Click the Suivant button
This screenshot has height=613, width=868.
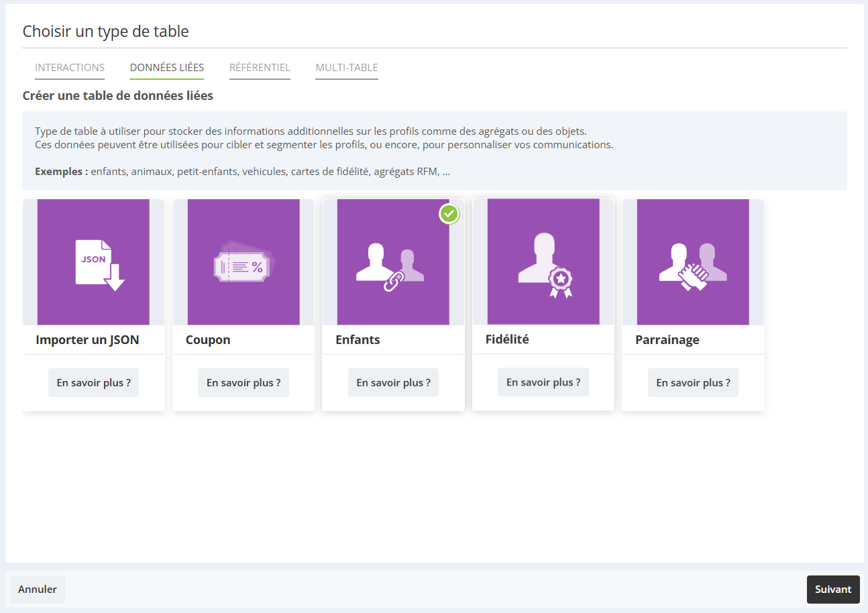click(833, 590)
